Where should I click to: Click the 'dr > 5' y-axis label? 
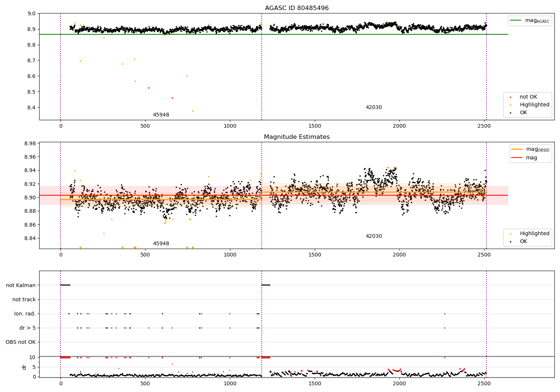tap(28, 328)
